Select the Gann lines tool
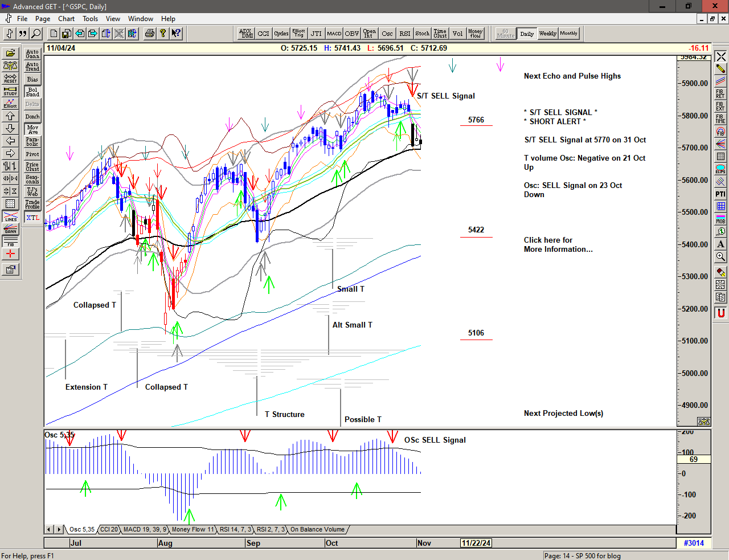The height and width of the screenshot is (560, 729). click(x=10, y=230)
